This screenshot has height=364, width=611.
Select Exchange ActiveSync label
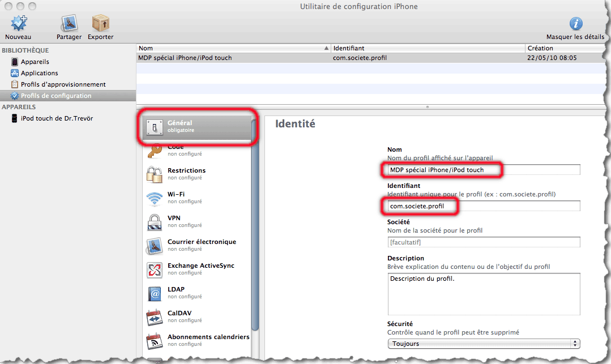pos(201,265)
